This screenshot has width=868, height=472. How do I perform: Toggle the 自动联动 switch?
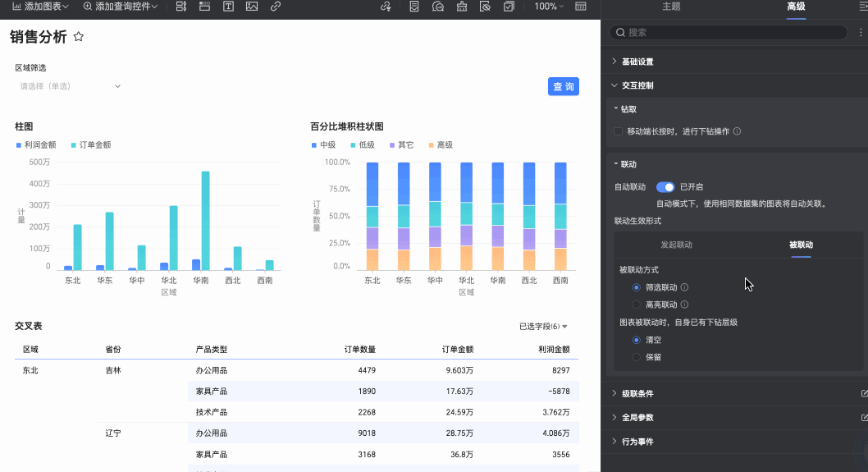tap(665, 187)
